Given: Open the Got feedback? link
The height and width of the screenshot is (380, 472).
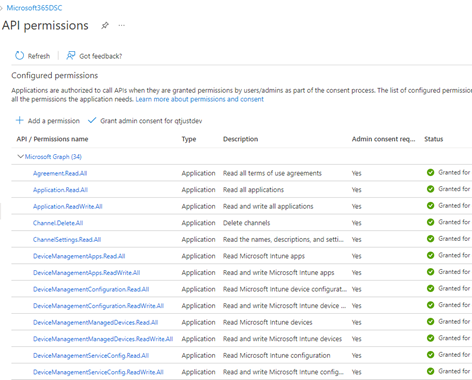Looking at the screenshot, I should click(101, 56).
